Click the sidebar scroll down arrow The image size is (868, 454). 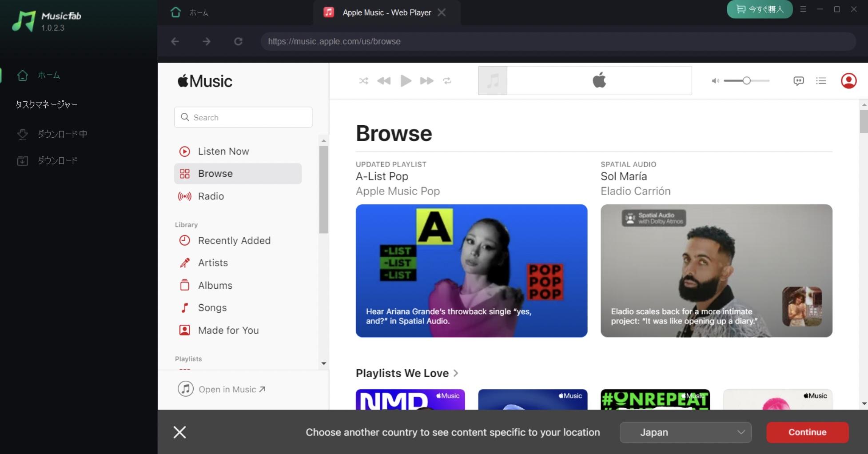pos(324,363)
